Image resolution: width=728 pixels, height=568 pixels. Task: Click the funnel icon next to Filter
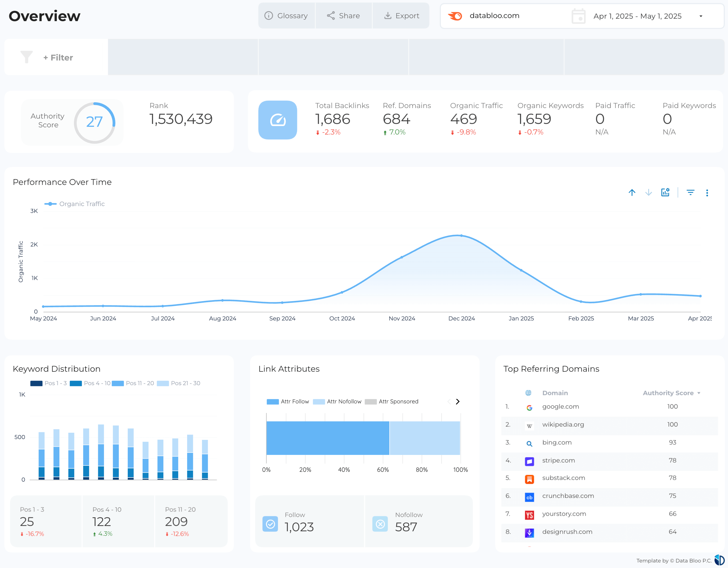click(27, 57)
